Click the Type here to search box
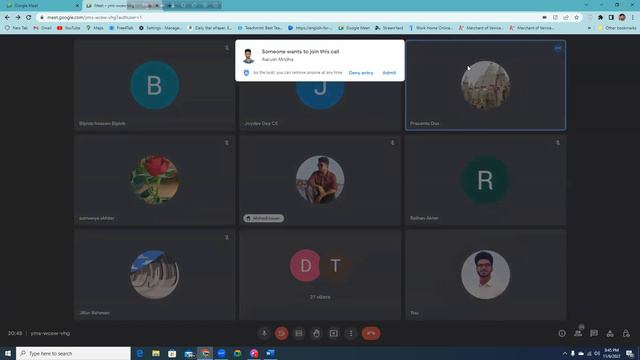Image resolution: width=640 pixels, height=360 pixels. pyautogui.click(x=73, y=353)
